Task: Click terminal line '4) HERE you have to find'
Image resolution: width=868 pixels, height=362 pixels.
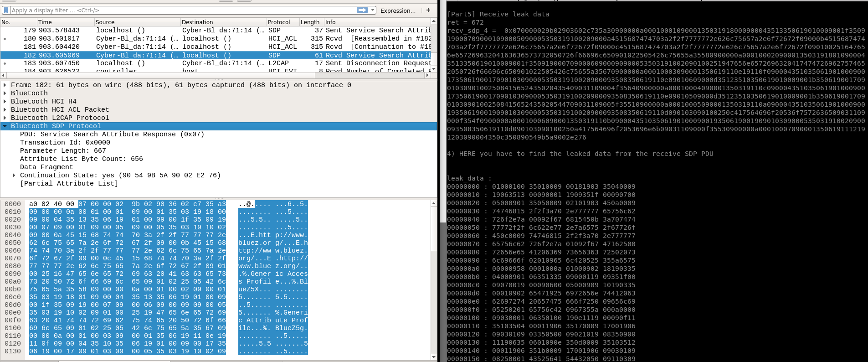Action: pos(580,154)
